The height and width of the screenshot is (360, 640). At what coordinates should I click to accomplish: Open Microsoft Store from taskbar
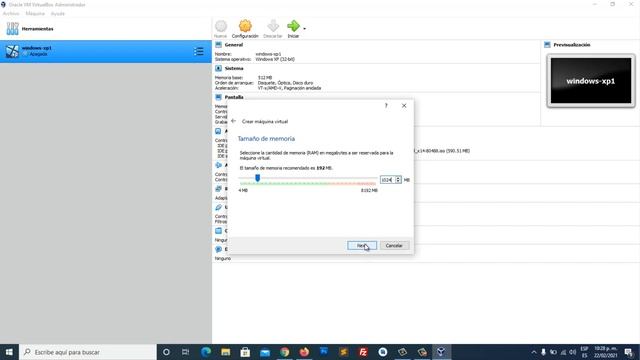(x=245, y=352)
